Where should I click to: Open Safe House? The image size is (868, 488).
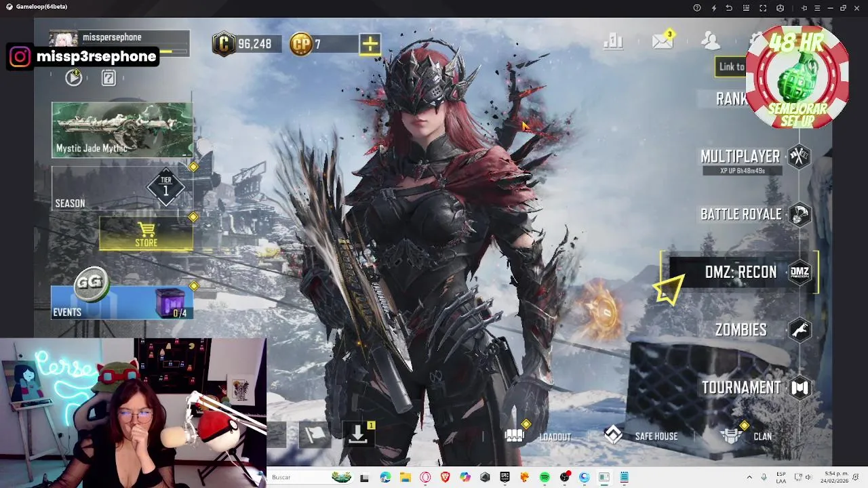[641, 436]
